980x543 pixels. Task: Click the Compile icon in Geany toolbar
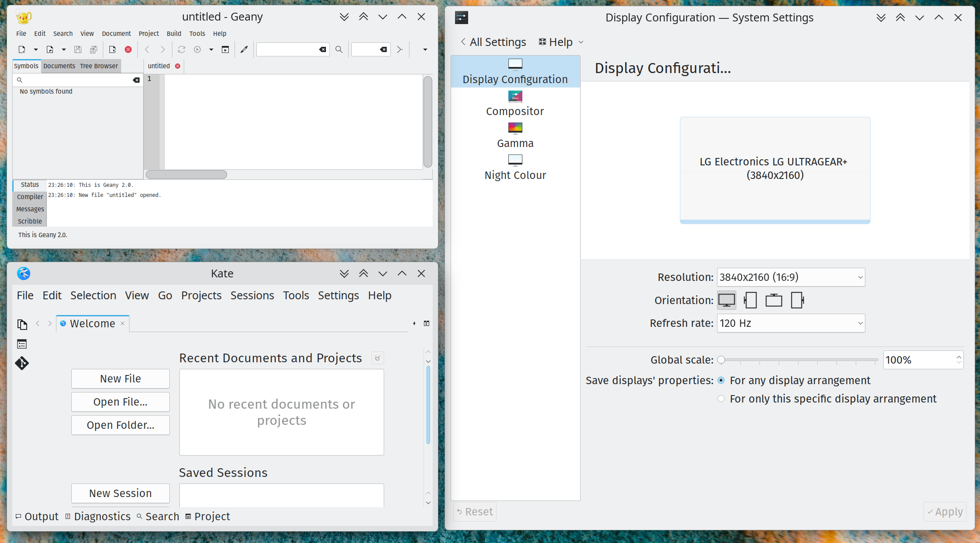coord(182,49)
